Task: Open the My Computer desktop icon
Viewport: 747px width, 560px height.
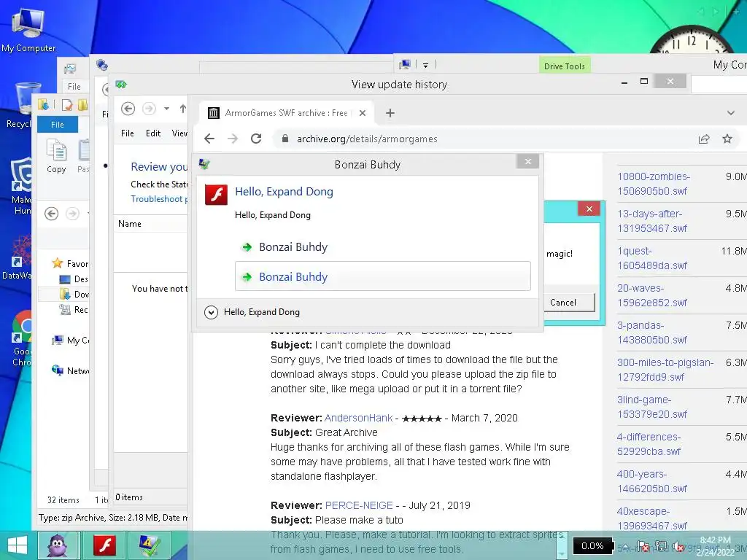Action: [x=28, y=29]
